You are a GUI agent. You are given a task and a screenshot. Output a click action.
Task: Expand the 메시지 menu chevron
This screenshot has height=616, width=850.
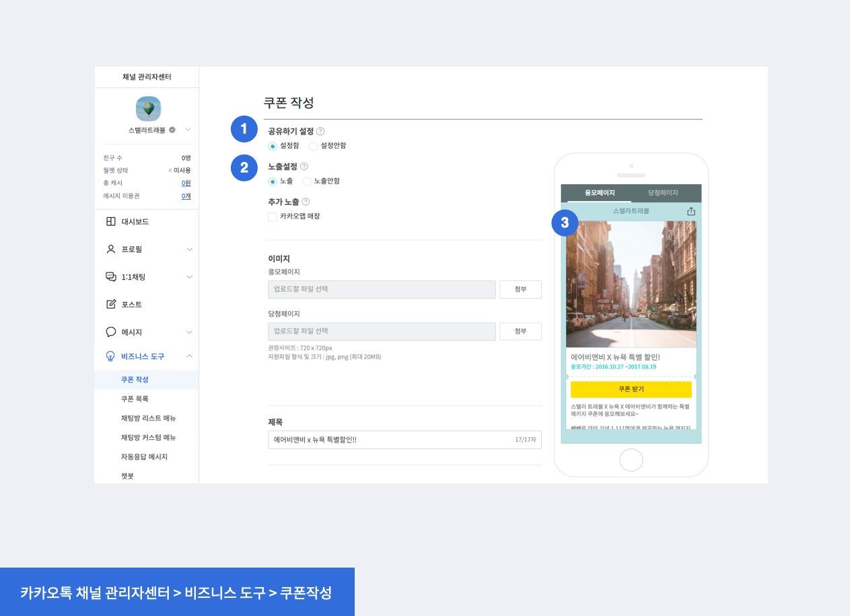[x=189, y=332]
